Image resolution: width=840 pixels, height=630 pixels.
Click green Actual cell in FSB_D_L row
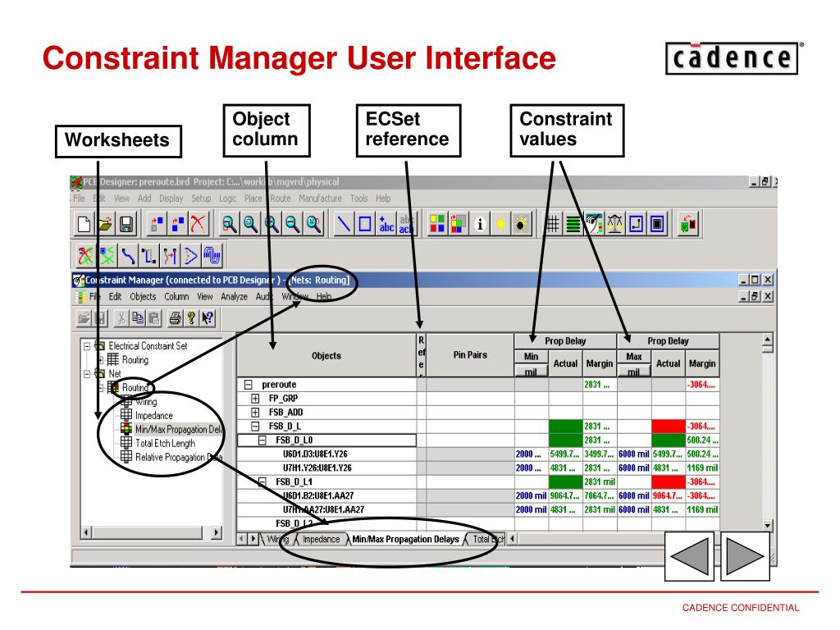[565, 427]
